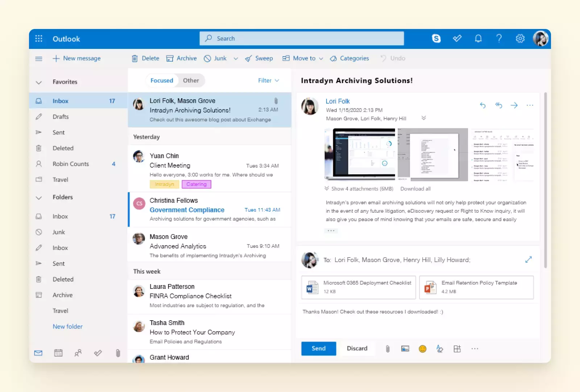The height and width of the screenshot is (392, 580).
Task: Open the notifications bell
Action: click(478, 38)
